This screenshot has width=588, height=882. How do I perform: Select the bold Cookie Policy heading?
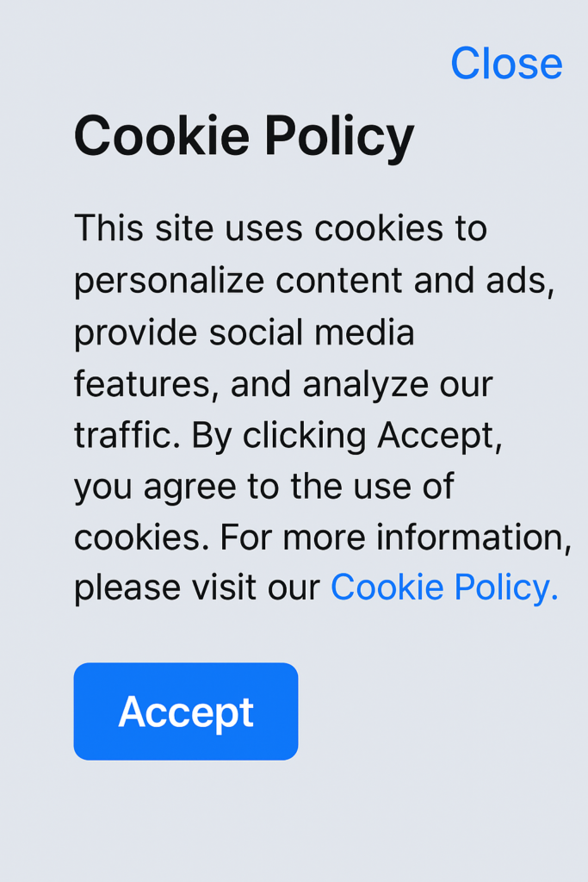click(x=244, y=137)
